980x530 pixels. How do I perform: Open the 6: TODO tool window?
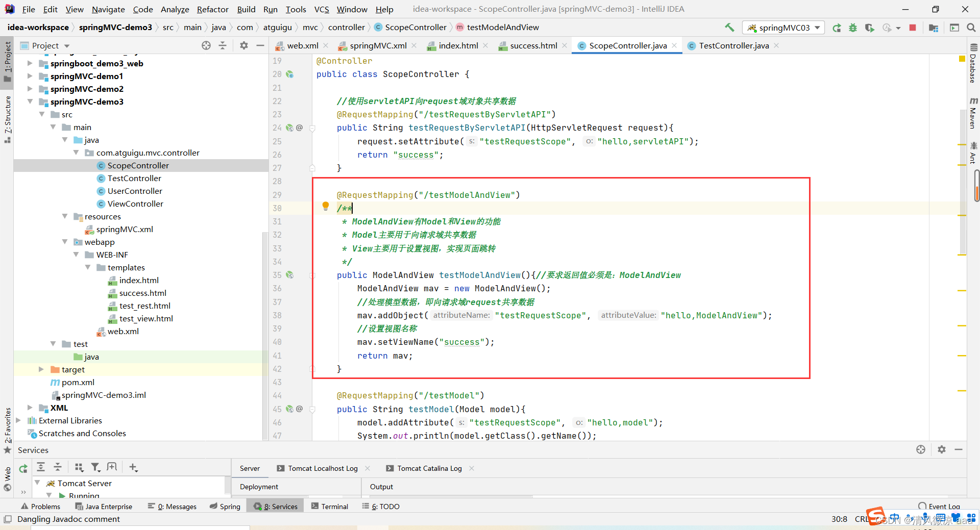click(x=381, y=506)
